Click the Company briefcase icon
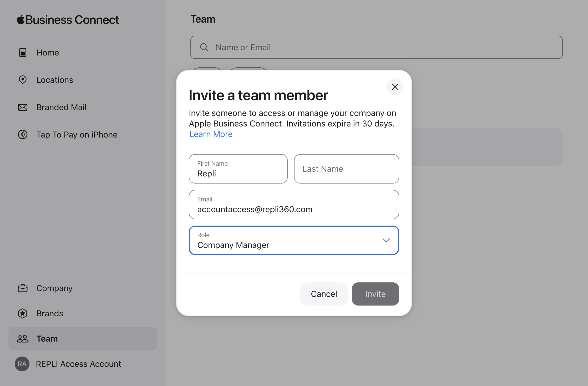Screen dimensions: 588x386 (23, 288)
